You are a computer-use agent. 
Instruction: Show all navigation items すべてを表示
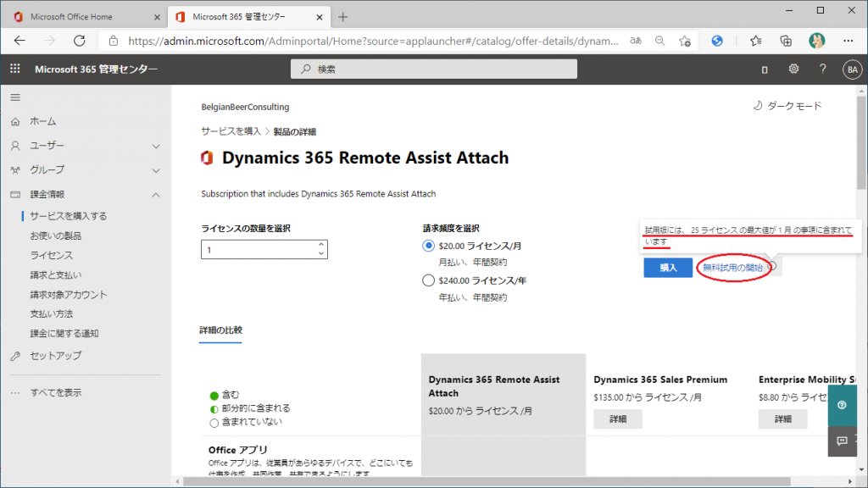(x=56, y=392)
